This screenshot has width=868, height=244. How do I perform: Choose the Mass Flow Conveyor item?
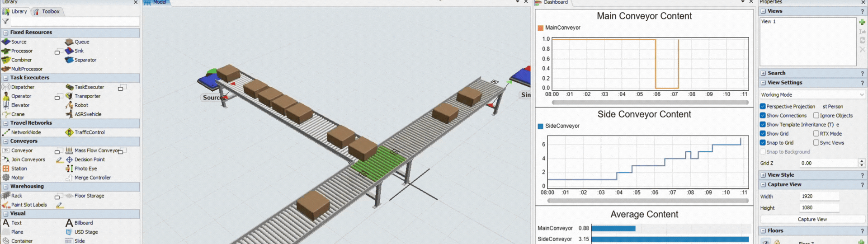(93, 150)
